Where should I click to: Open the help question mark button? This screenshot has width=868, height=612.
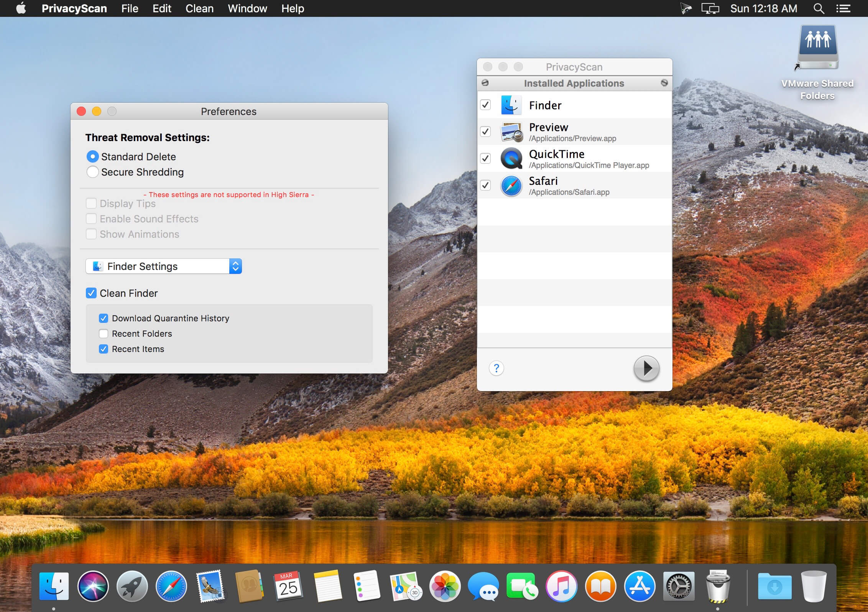(496, 368)
